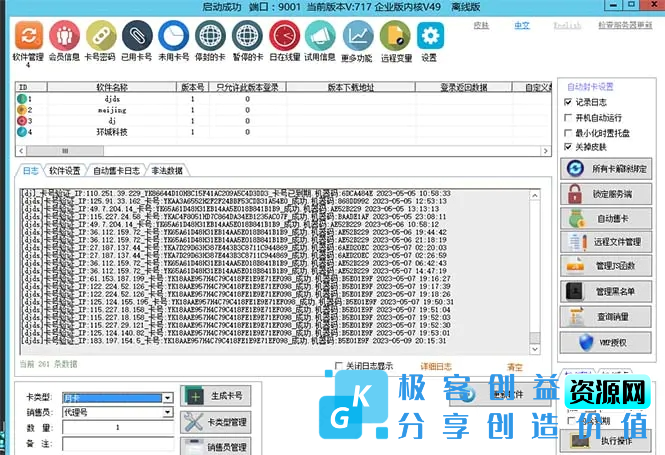665x455 pixels.
Task: Click the 备注 remark input field
Action: click(x=118, y=444)
